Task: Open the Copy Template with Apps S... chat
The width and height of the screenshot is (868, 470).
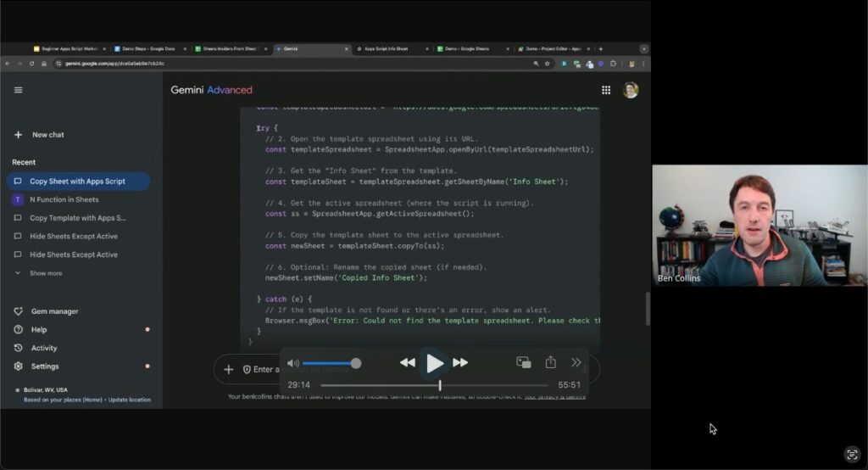Action: (x=78, y=218)
